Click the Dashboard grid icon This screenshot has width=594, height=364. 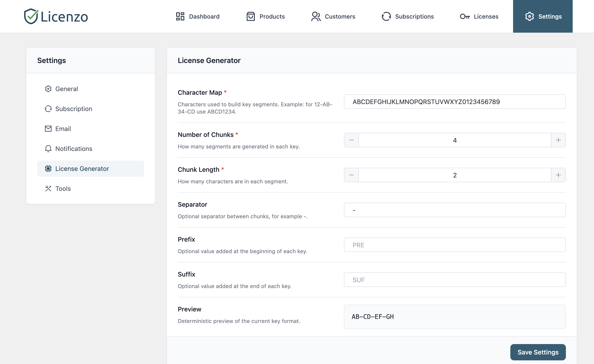(x=180, y=16)
